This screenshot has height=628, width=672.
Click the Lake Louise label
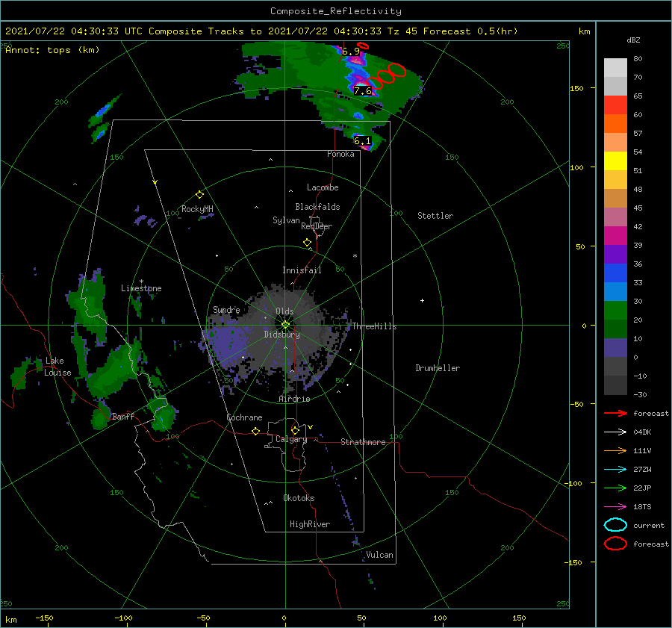(x=57, y=367)
